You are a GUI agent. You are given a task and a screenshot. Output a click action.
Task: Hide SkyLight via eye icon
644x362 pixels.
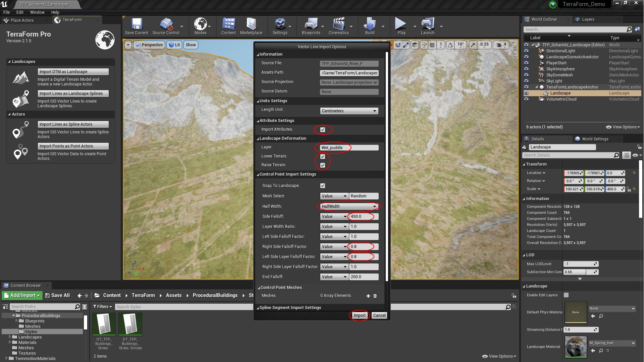(526, 81)
